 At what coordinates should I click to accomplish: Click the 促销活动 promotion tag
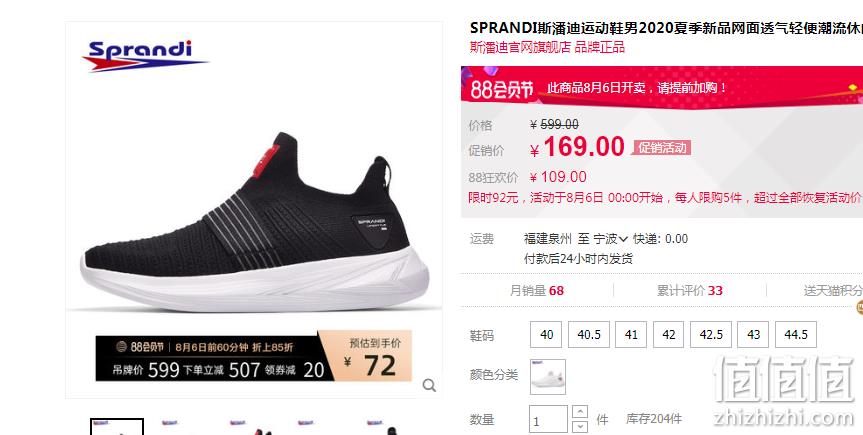[662, 148]
